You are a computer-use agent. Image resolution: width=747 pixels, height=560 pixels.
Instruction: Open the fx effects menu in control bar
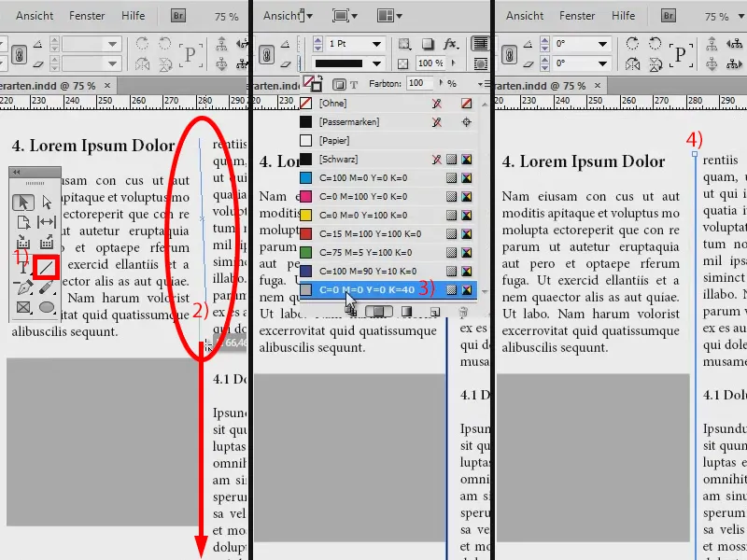pos(449,44)
